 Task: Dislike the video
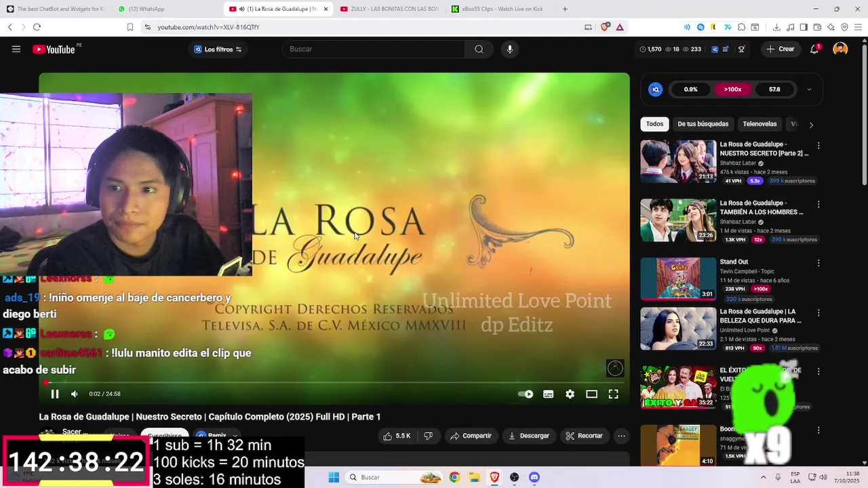coord(428,436)
